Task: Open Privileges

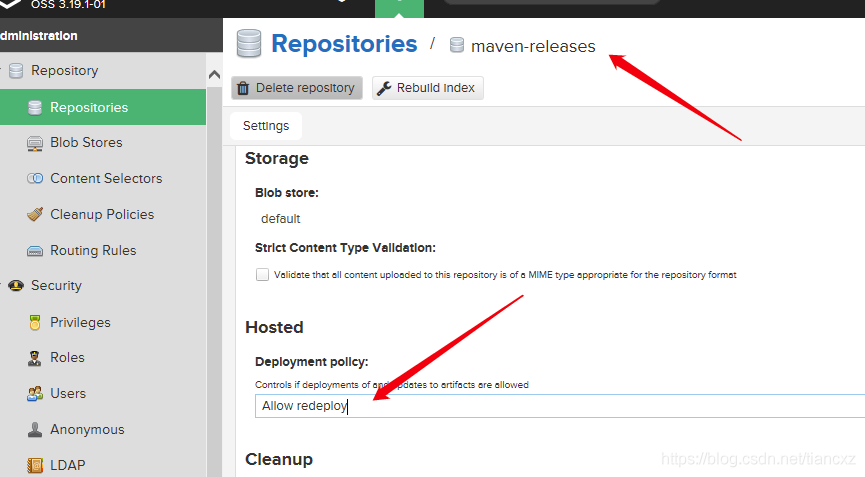Action: click(80, 323)
